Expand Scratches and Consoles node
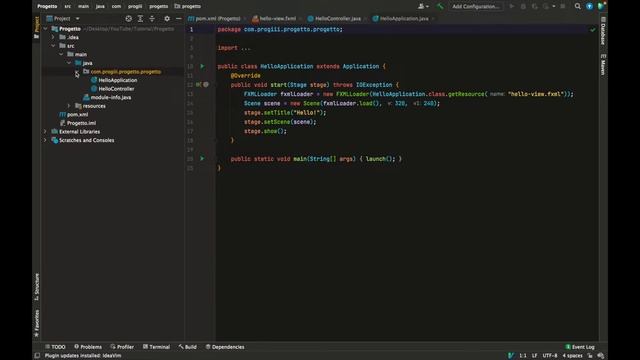Image resolution: width=640 pixels, height=360 pixels. 45,140
